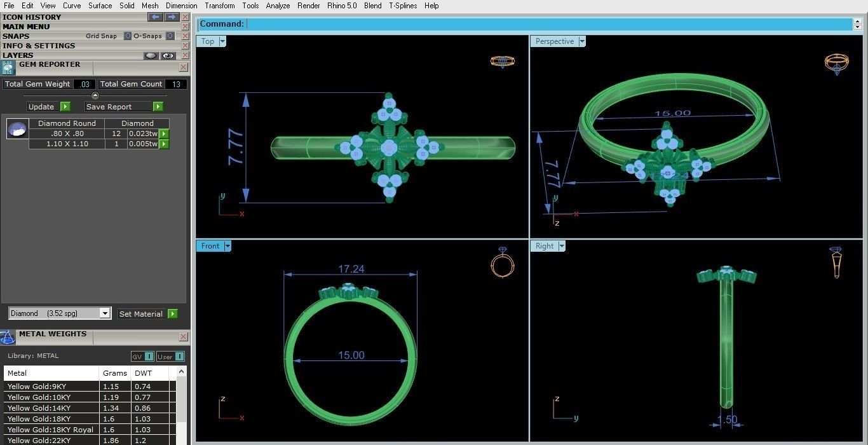Image resolution: width=868 pixels, height=445 pixels.
Task: Click the Icon History forward arrow
Action: point(172,17)
